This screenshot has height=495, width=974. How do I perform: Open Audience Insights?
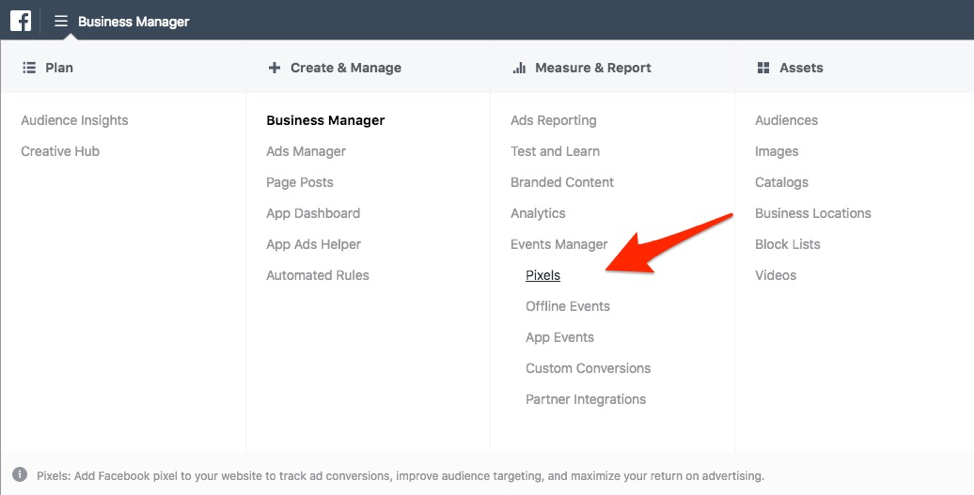click(x=75, y=120)
